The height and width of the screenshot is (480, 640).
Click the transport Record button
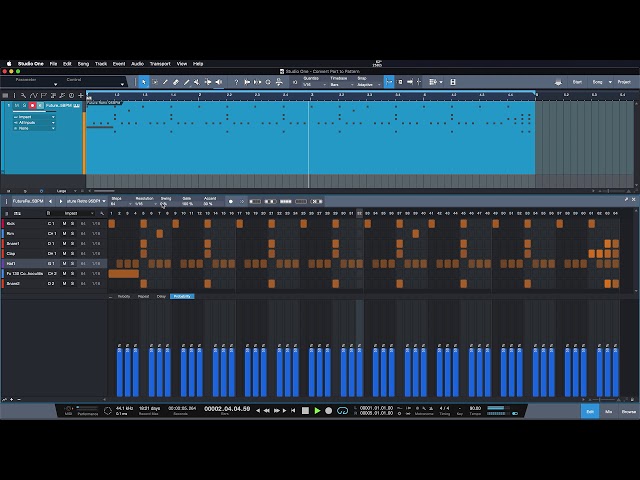[329, 411]
